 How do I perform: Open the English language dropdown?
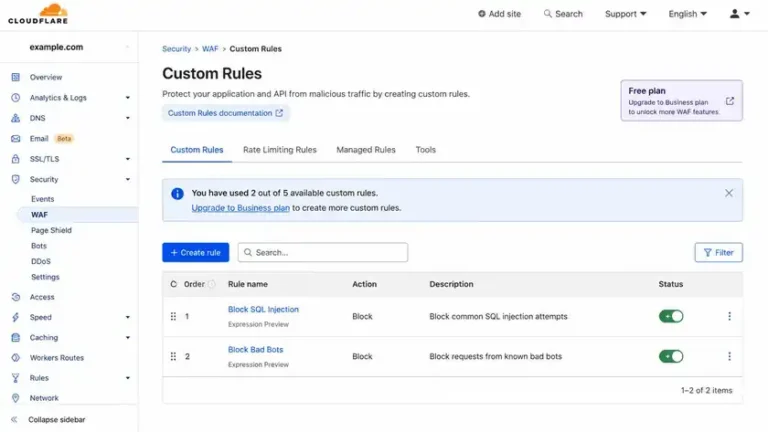(x=688, y=14)
